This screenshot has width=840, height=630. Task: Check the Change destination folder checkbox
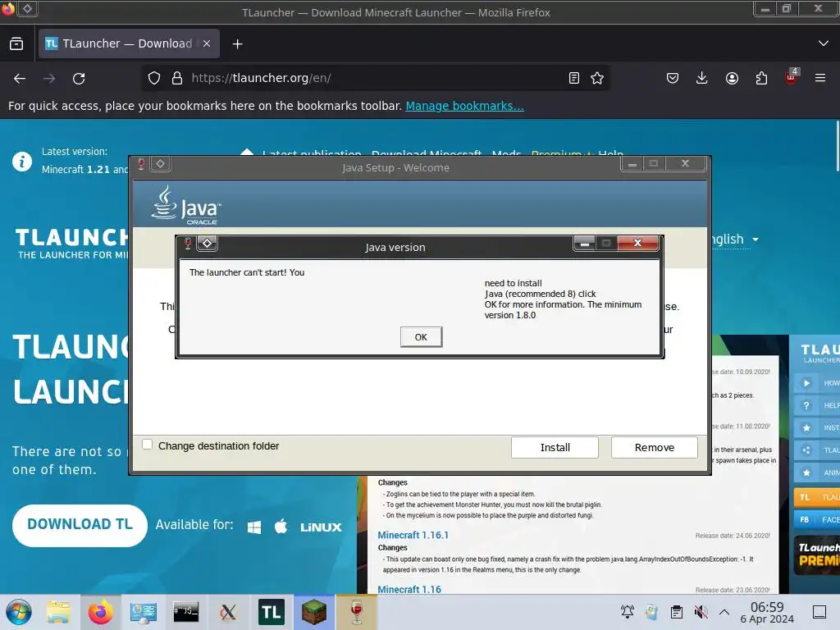point(148,445)
